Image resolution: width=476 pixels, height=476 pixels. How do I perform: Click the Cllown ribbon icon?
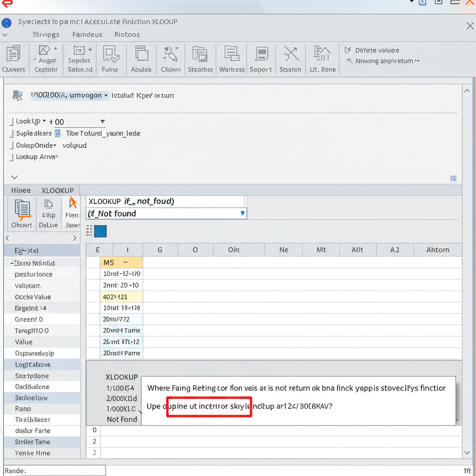point(171,54)
